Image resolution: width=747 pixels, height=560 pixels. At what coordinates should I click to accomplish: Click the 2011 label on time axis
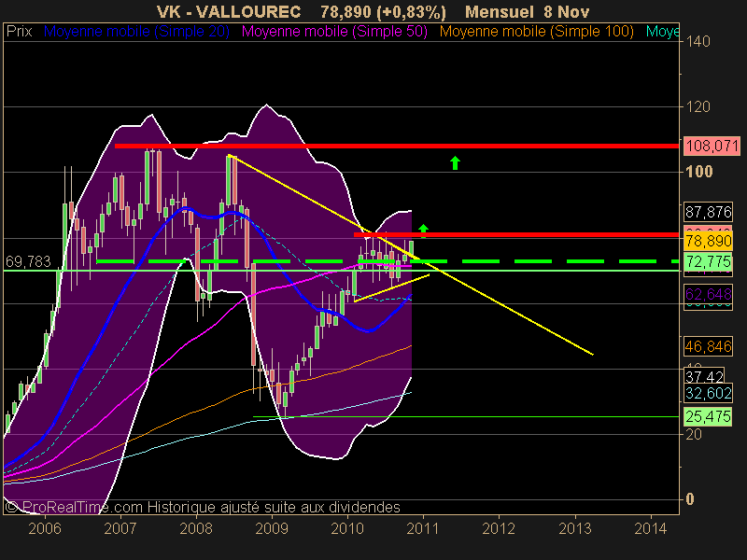423,528
